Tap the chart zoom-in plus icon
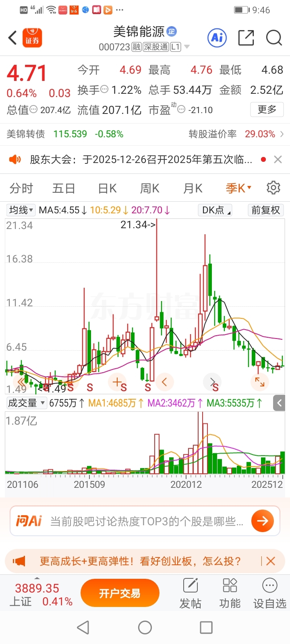290x644 pixels. (x=117, y=382)
